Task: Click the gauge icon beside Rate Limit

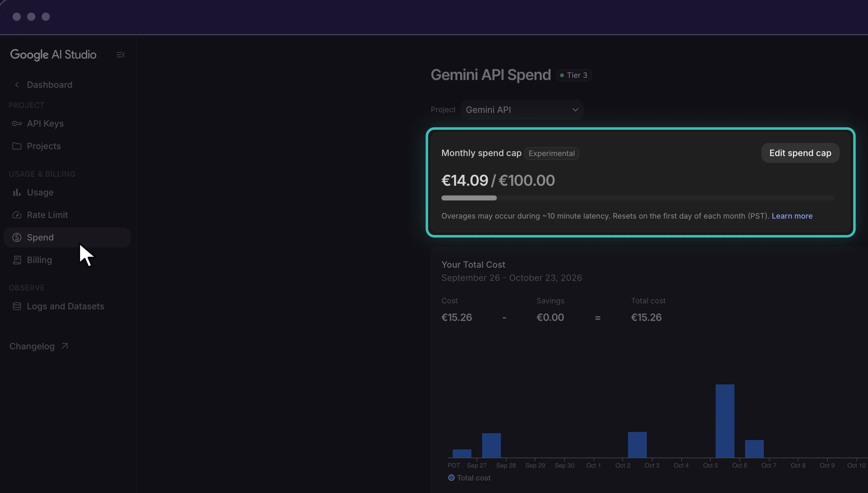Action: (17, 215)
